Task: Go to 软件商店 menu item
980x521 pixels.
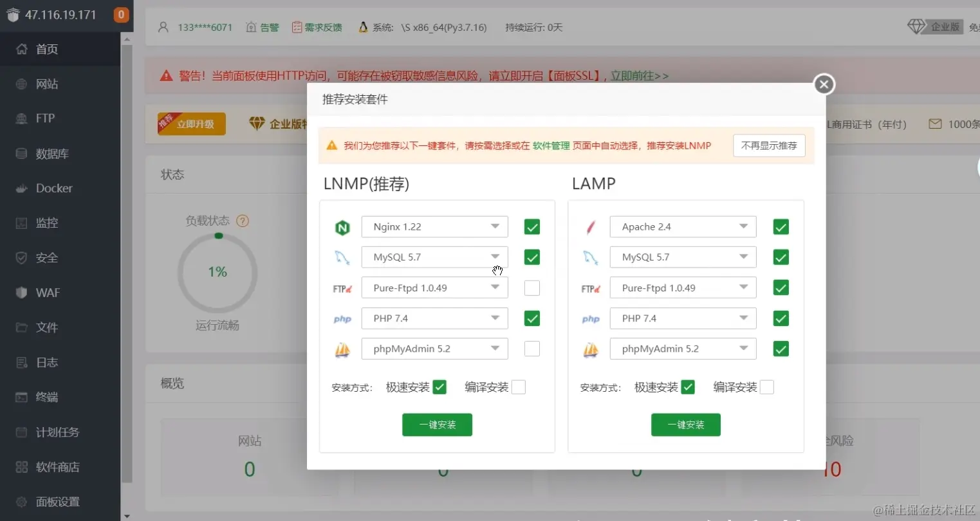Action: click(60, 467)
